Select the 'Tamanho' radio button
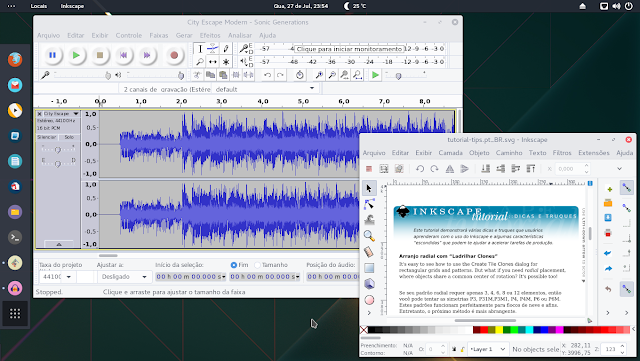 pyautogui.click(x=257, y=265)
